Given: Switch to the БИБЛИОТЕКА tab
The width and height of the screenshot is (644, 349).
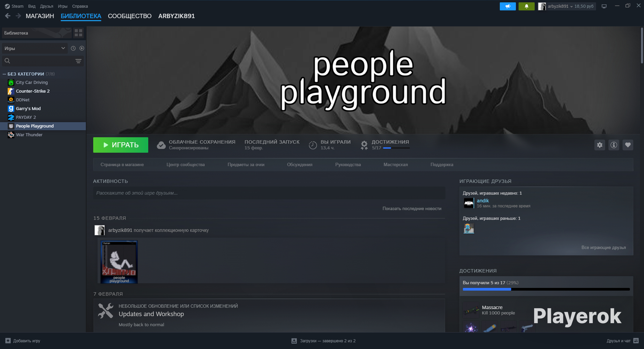Looking at the screenshot, I should pyautogui.click(x=81, y=16).
